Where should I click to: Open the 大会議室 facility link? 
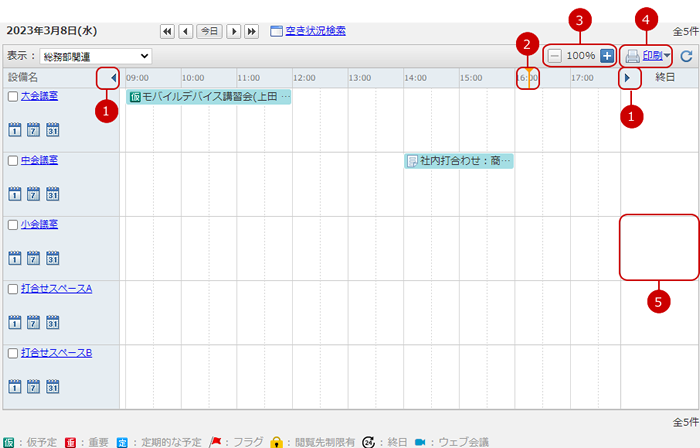point(39,96)
